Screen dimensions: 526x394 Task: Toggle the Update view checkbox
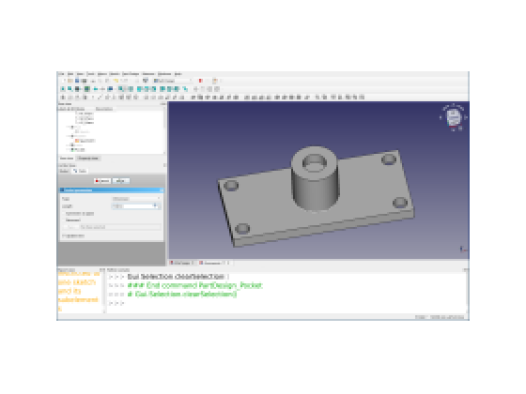tap(64, 236)
